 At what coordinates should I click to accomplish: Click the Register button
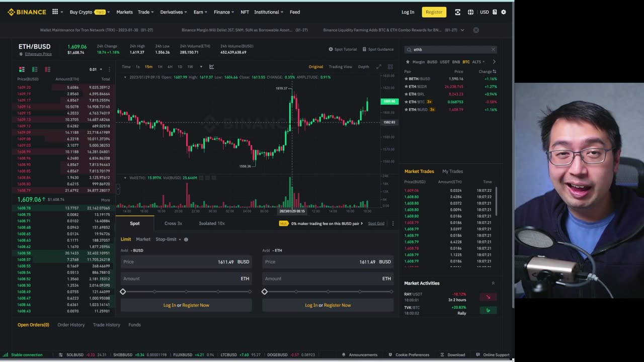pyautogui.click(x=434, y=12)
